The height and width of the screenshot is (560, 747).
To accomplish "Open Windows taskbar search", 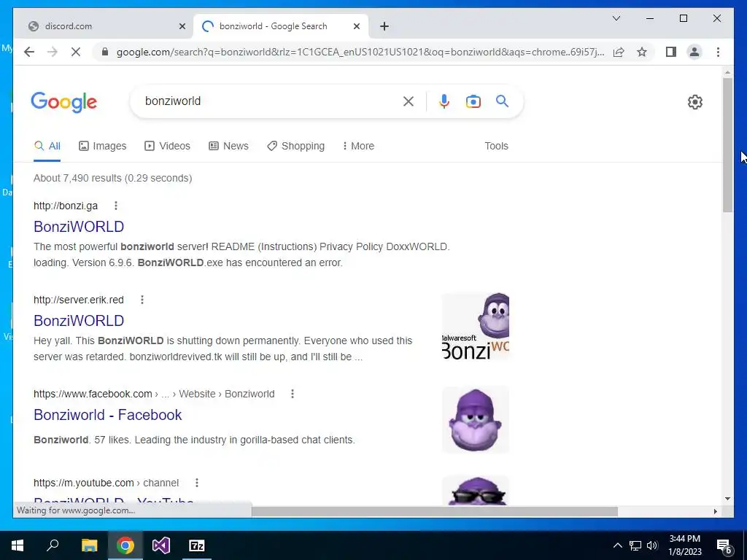I will [53, 545].
